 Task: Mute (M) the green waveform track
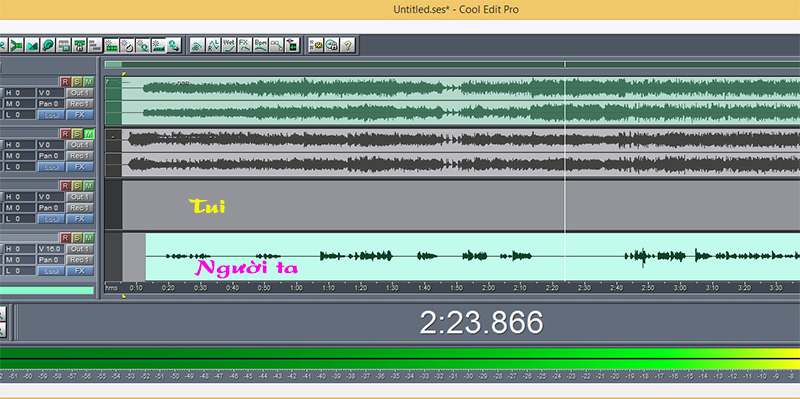89,82
